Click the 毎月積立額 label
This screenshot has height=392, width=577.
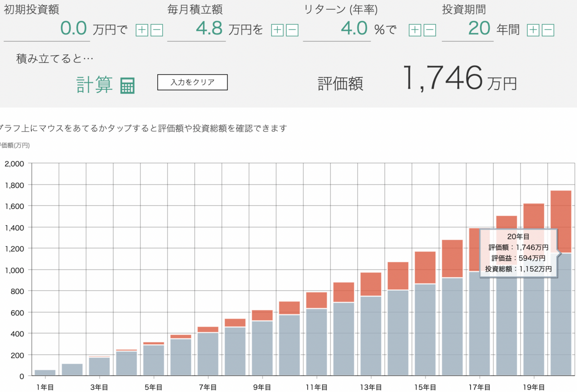[195, 9]
